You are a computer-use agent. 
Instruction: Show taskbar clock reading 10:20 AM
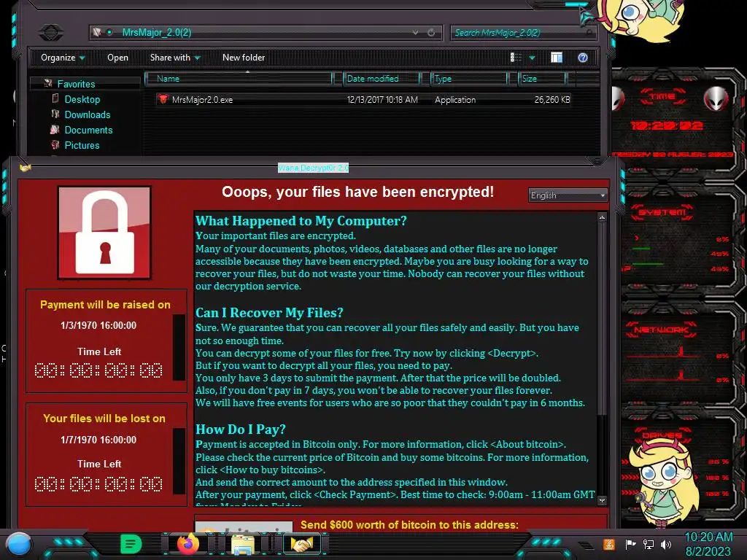pyautogui.click(x=708, y=537)
